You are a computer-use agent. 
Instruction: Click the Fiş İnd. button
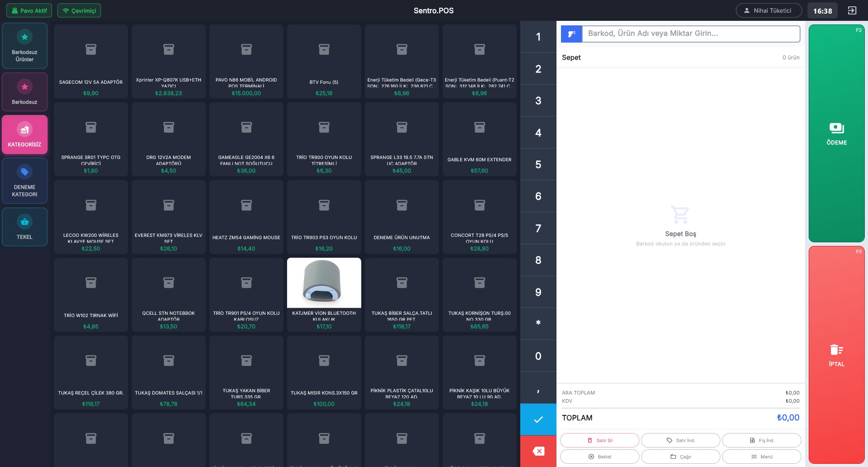[x=762, y=440]
